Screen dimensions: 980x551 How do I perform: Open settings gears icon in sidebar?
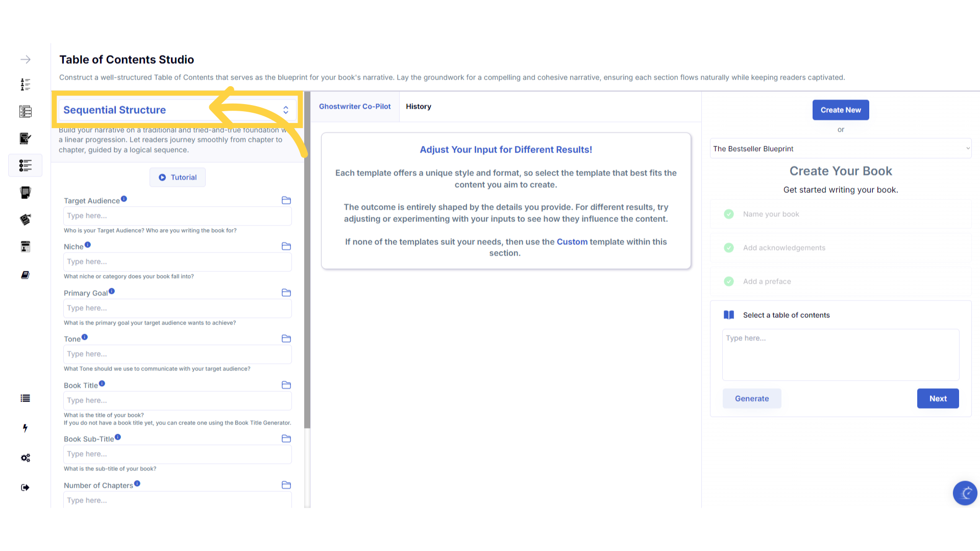[x=25, y=458]
